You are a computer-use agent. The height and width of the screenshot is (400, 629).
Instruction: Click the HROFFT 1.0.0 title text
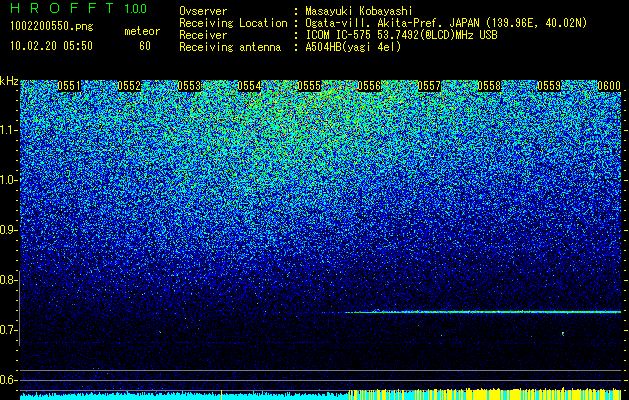point(79,8)
